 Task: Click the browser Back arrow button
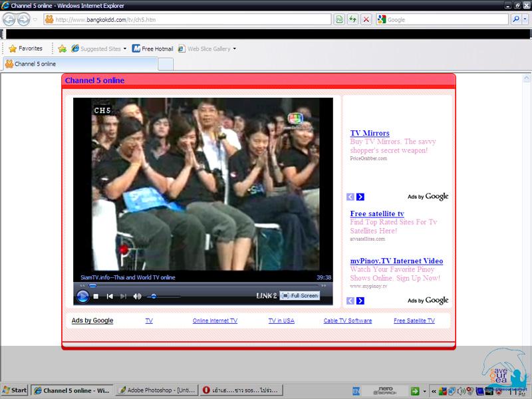coord(9,19)
